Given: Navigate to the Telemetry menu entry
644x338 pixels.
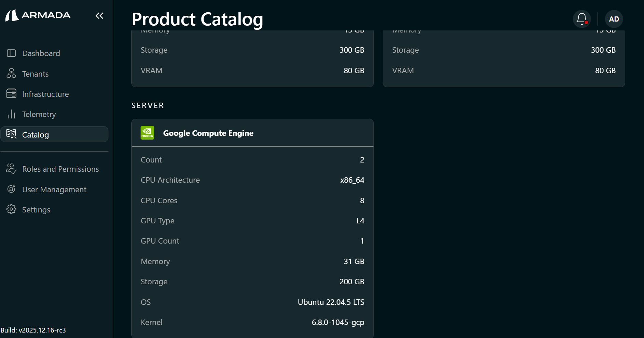Looking at the screenshot, I should point(39,114).
